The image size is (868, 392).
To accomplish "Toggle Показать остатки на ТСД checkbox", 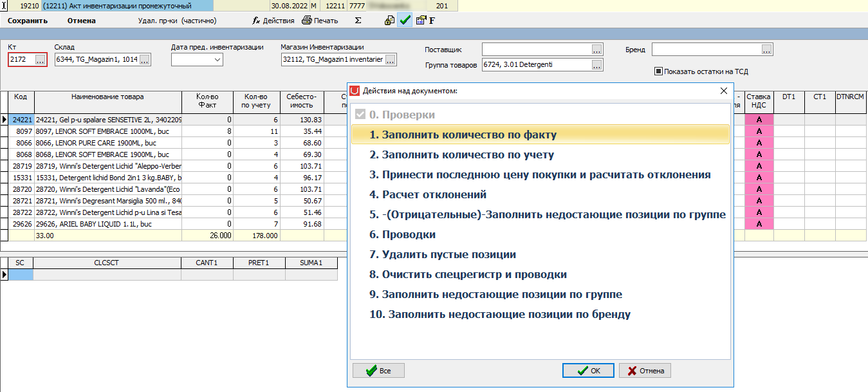I will coord(658,71).
